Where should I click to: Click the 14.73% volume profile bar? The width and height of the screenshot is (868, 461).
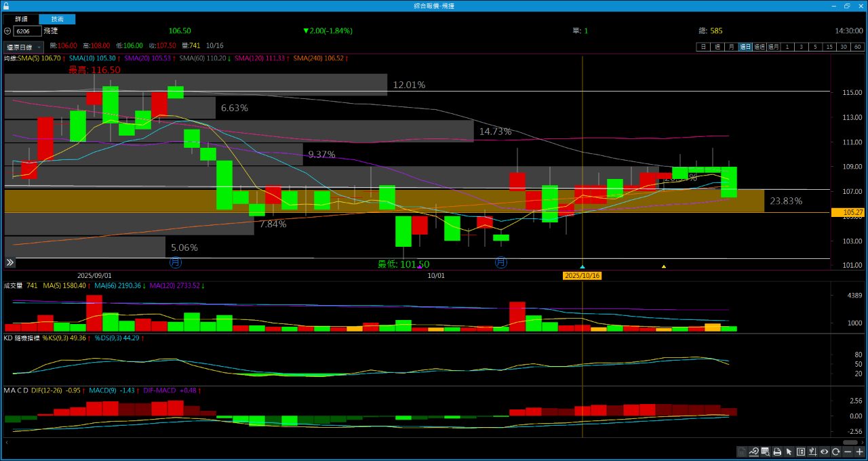[239, 131]
